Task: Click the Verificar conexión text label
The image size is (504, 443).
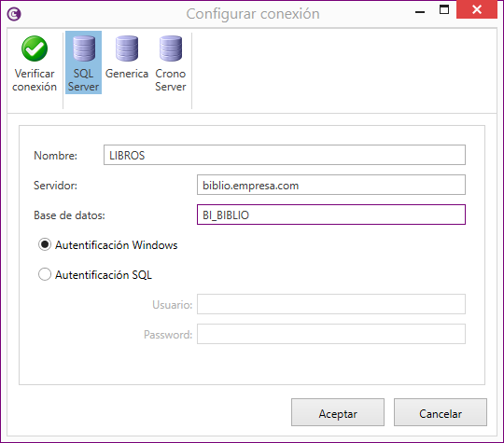Action: (35, 80)
